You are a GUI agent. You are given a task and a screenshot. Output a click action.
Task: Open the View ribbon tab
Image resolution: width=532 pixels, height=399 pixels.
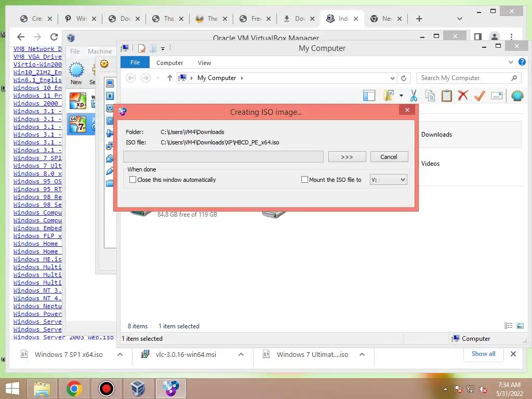204,63
